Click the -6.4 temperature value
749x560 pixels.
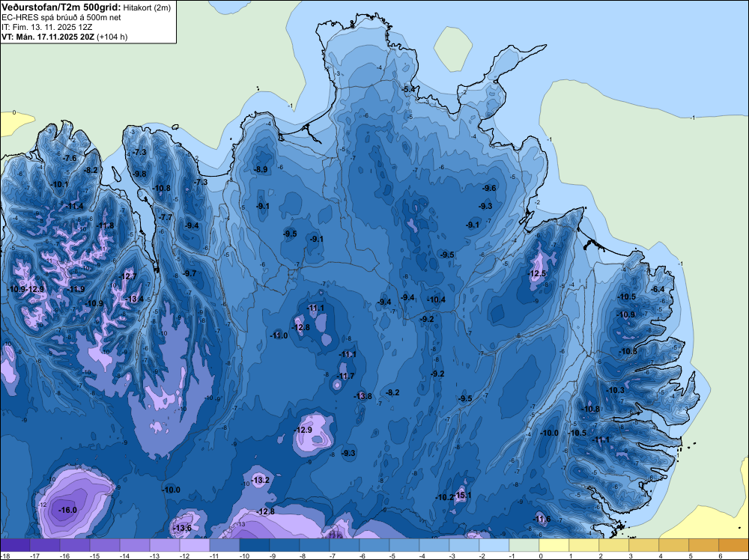(x=658, y=289)
